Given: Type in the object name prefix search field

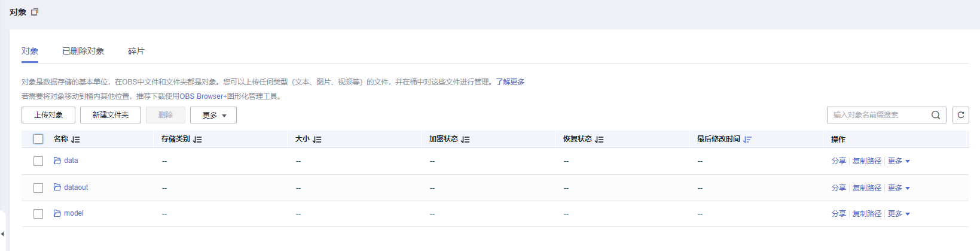Looking at the screenshot, I should point(878,115).
